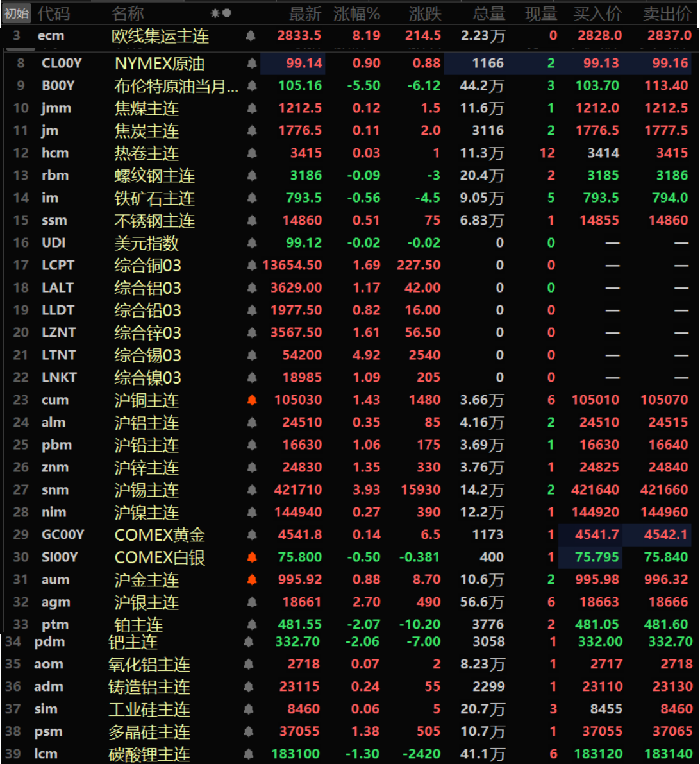Toggle the alert bell for 焦煤主连
The width and height of the screenshot is (700, 764).
(x=252, y=108)
